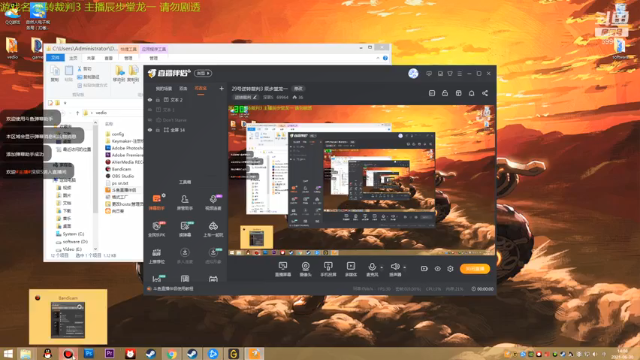The height and width of the screenshot is (360, 640).
Task: Click the share icon above preview
Action: [485, 93]
